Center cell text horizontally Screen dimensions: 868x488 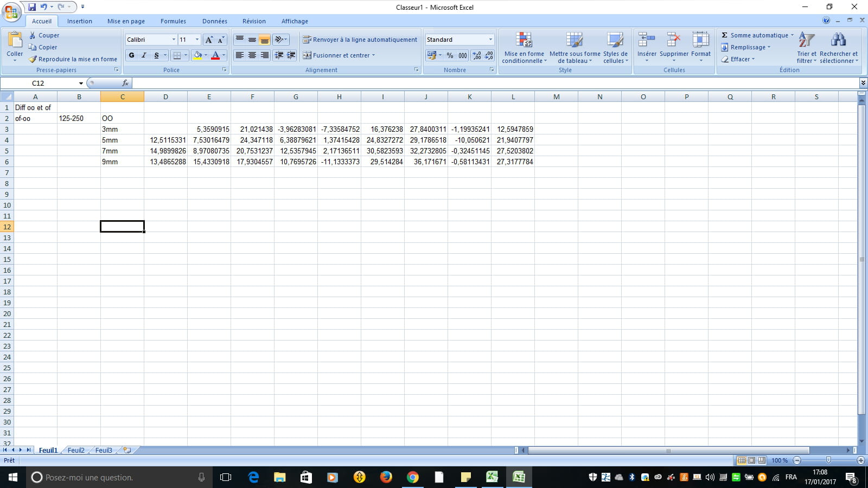252,55
